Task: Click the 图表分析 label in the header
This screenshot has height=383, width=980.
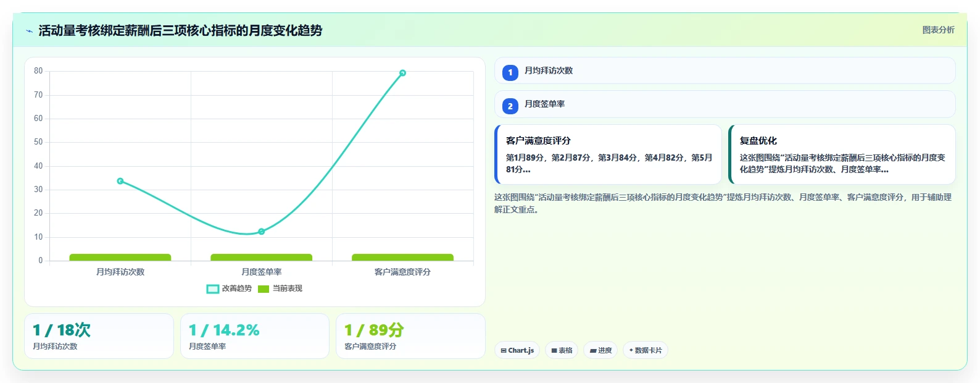Action: (938, 30)
